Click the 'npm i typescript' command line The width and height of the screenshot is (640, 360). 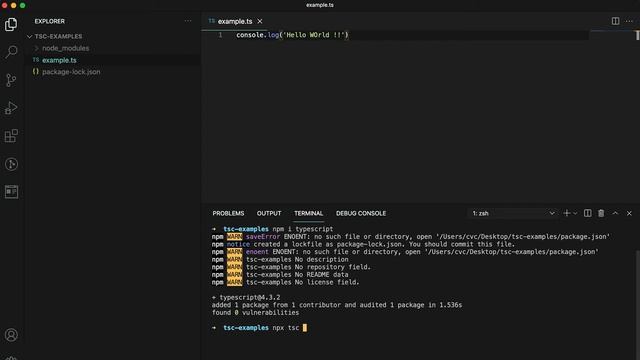click(x=302, y=229)
